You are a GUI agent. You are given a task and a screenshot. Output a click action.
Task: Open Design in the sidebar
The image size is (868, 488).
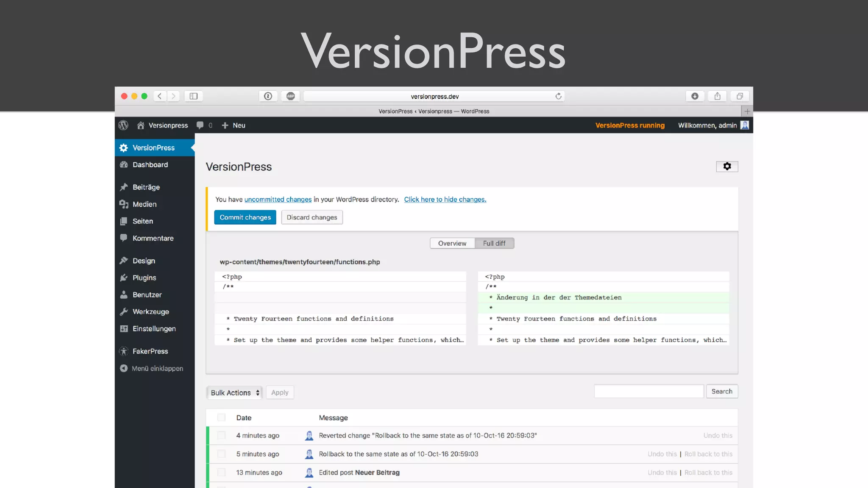coord(155,261)
